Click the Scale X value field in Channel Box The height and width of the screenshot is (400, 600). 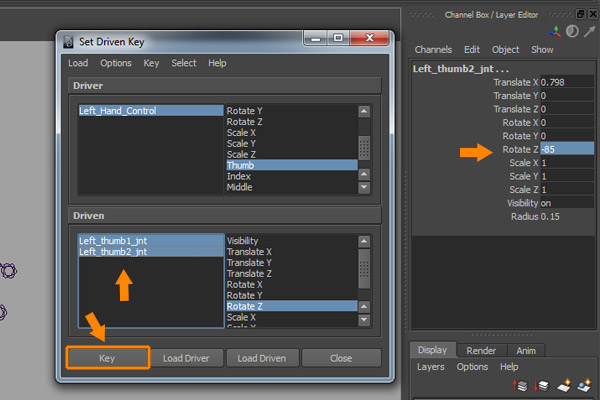click(x=567, y=163)
